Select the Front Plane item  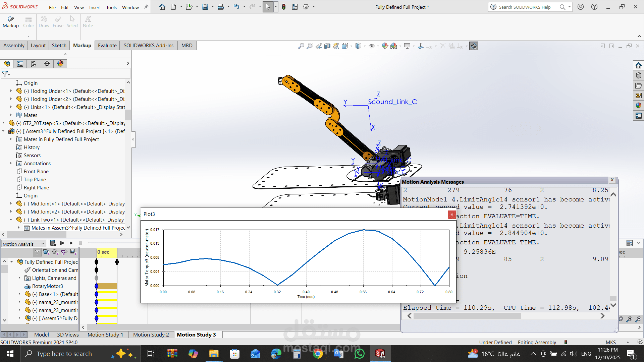(x=36, y=171)
